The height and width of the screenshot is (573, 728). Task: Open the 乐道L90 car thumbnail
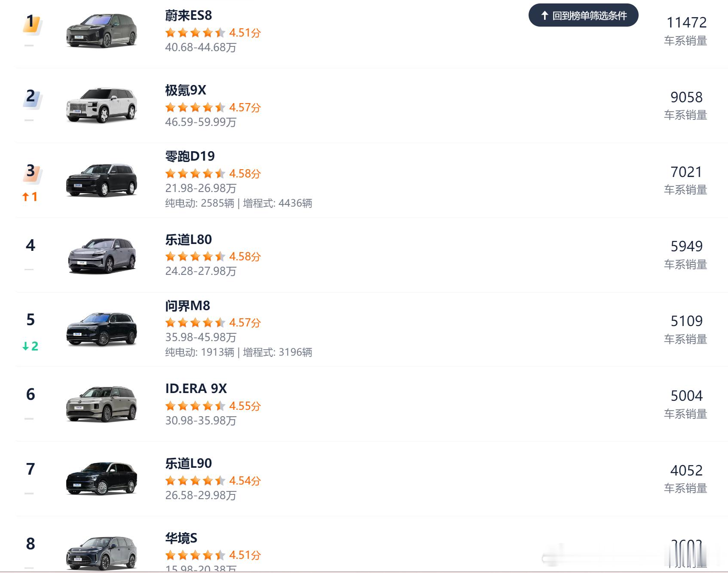(102, 479)
